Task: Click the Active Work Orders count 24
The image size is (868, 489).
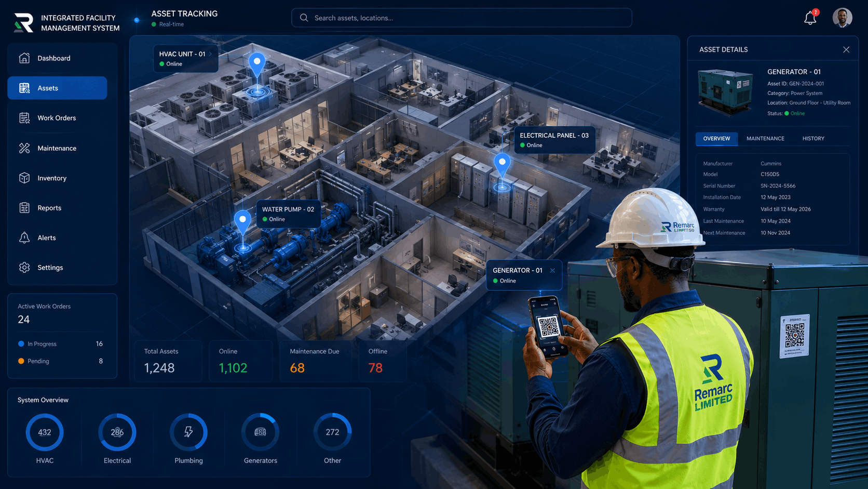Action: pyautogui.click(x=24, y=320)
